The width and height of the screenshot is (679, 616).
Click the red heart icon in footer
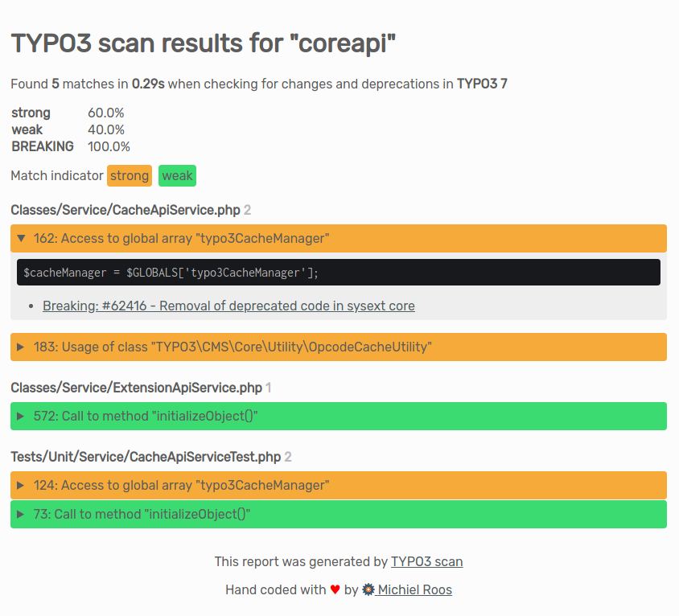(x=335, y=589)
